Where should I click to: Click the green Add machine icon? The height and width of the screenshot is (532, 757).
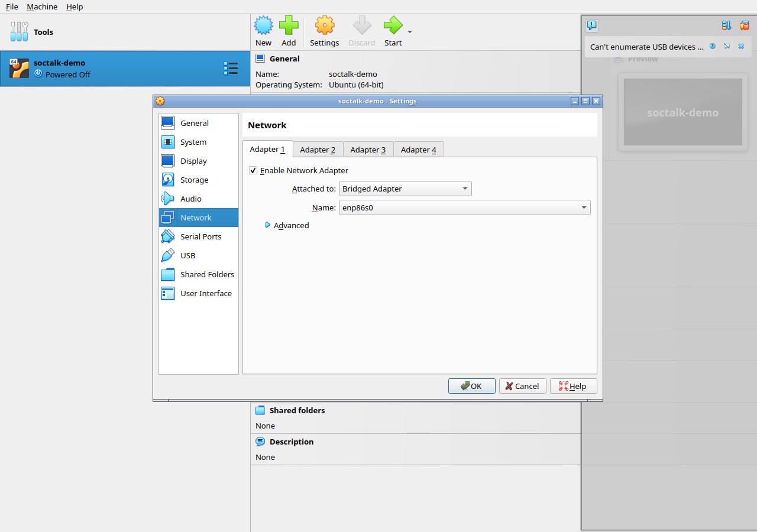[x=289, y=25]
